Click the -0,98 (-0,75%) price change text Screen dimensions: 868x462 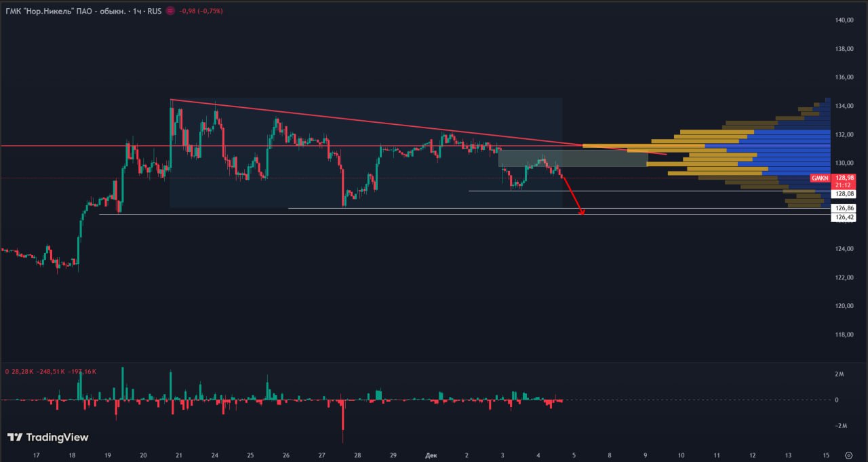click(x=201, y=12)
